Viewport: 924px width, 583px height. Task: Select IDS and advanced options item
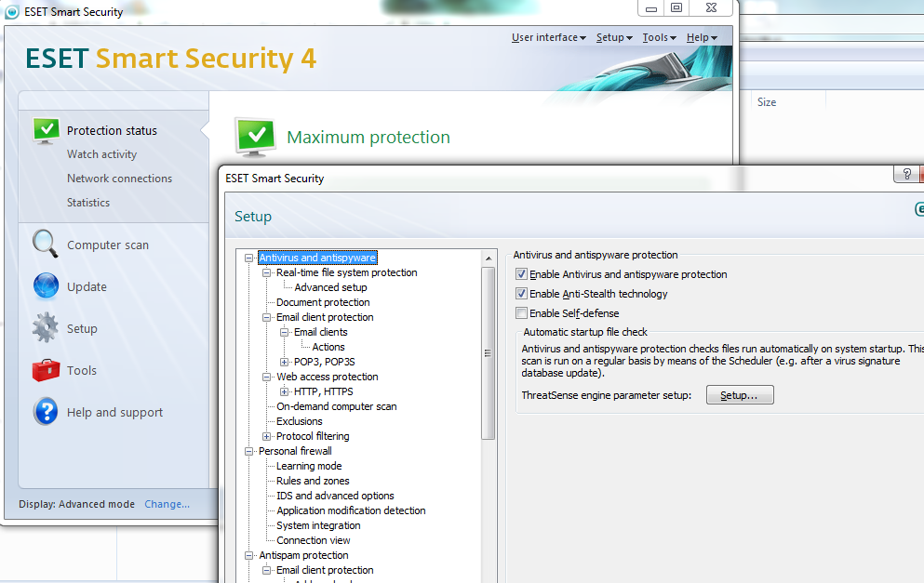335,496
